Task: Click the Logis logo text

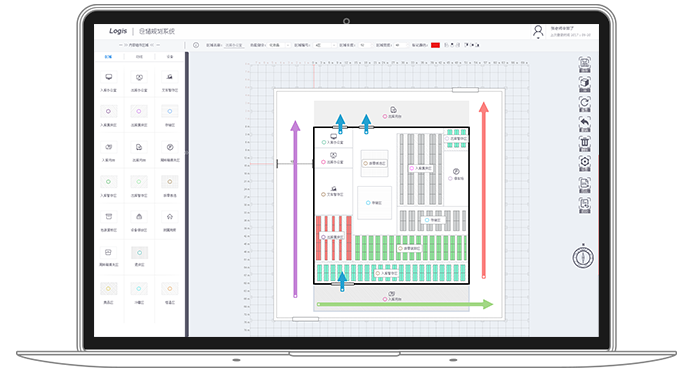Action: 118,31
